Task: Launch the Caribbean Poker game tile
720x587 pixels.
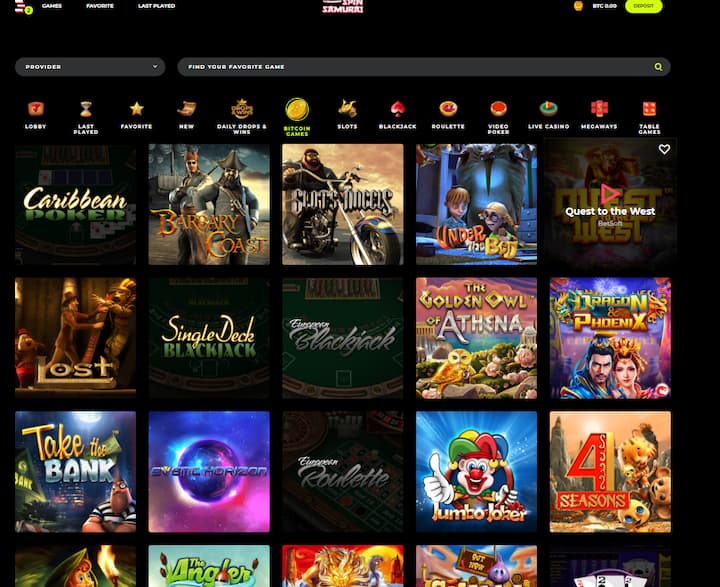Action: (76, 204)
